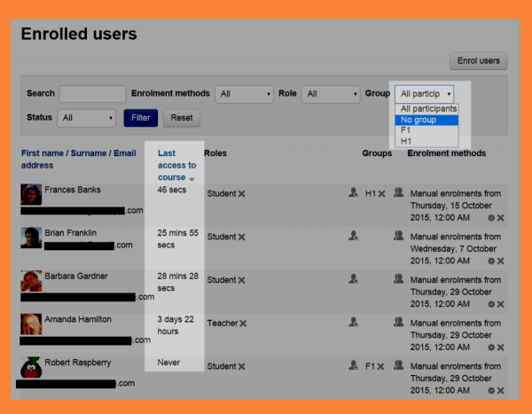This screenshot has width=532, height=414.
Task: Choose 'All participants' in Group list
Action: click(x=426, y=109)
